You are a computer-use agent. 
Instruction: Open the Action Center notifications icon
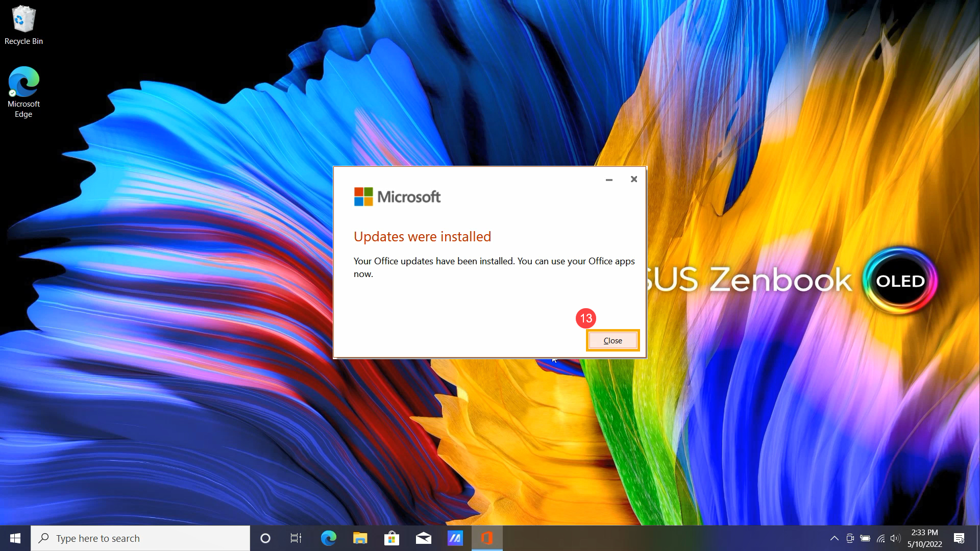pos(959,538)
